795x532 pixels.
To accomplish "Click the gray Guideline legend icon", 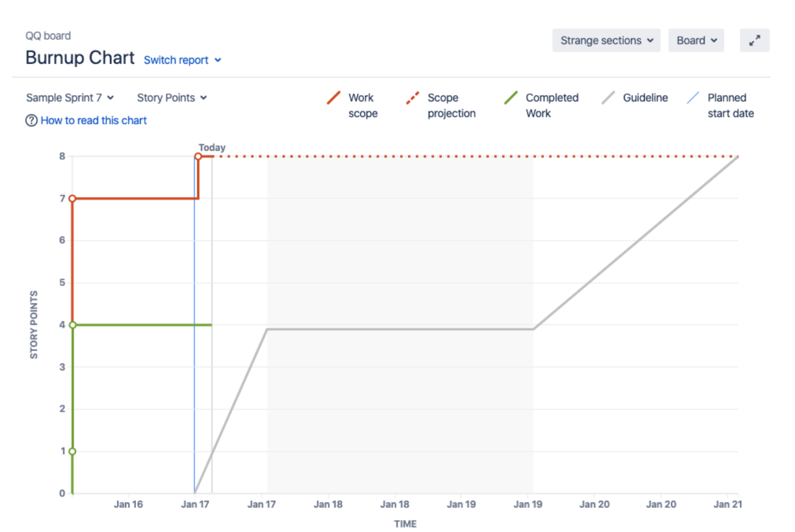I will 609,98.
